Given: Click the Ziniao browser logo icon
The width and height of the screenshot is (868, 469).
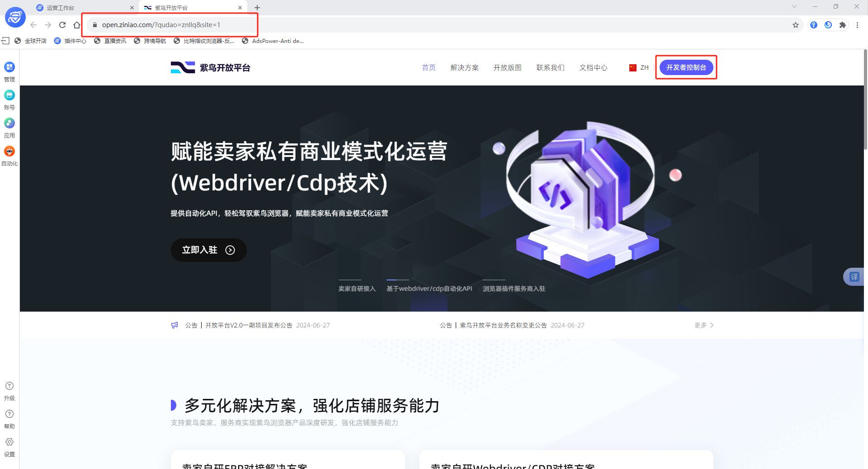Looking at the screenshot, I should tap(15, 18).
